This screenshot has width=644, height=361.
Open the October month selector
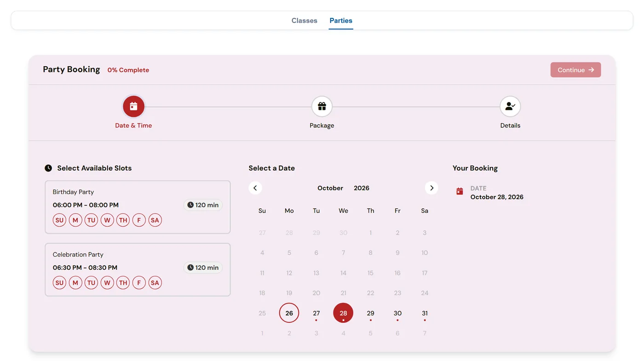330,188
